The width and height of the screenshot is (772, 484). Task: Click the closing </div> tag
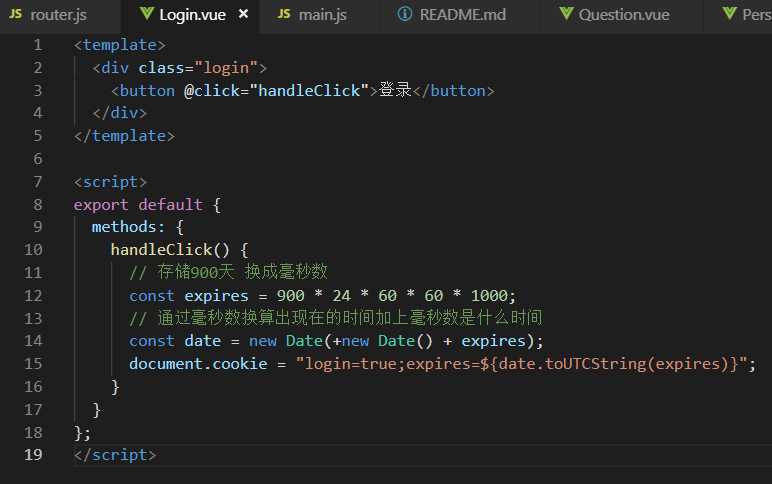click(120, 113)
